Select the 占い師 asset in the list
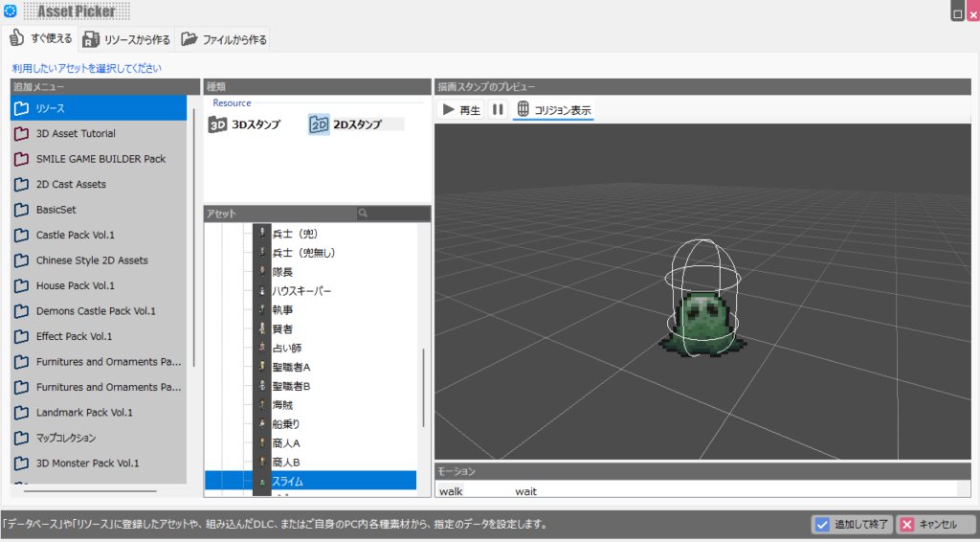Screen dimensions: 980x542 coord(287,348)
